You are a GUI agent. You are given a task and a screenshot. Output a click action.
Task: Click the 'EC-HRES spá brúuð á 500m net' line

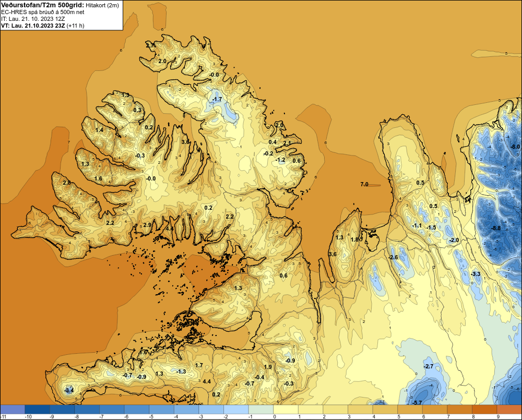tap(43, 12)
